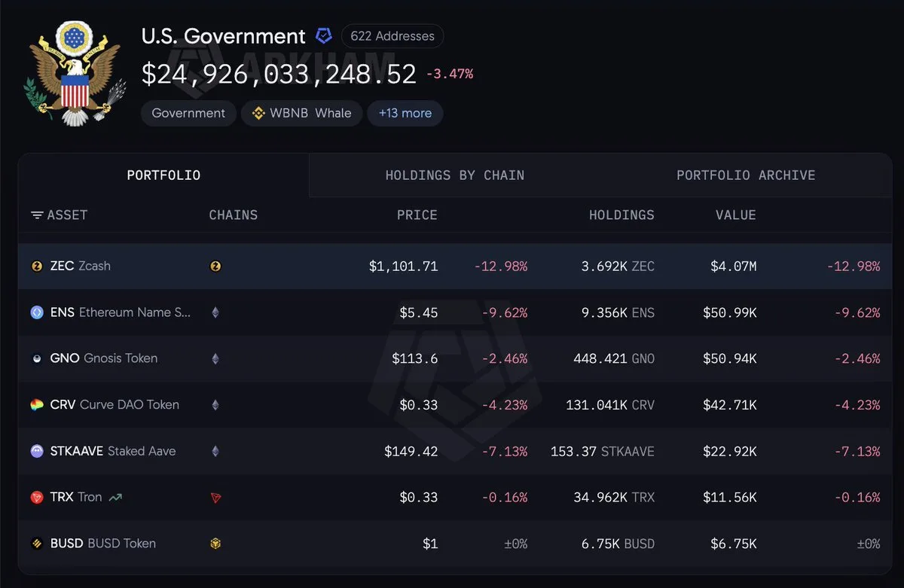Click the -3.47% portfolio change

tap(450, 74)
